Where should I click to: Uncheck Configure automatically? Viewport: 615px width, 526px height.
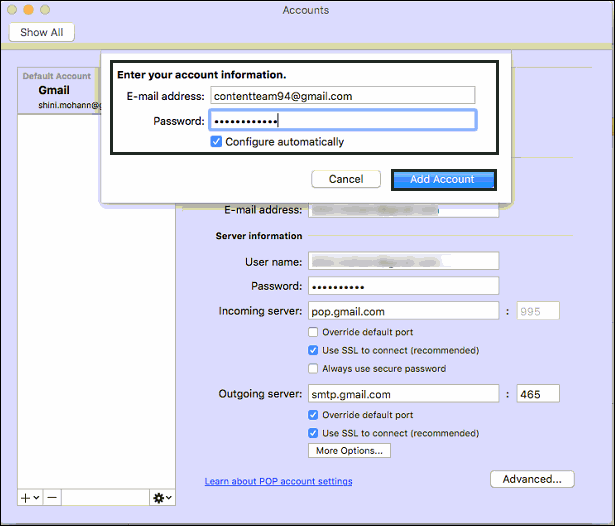tap(216, 142)
